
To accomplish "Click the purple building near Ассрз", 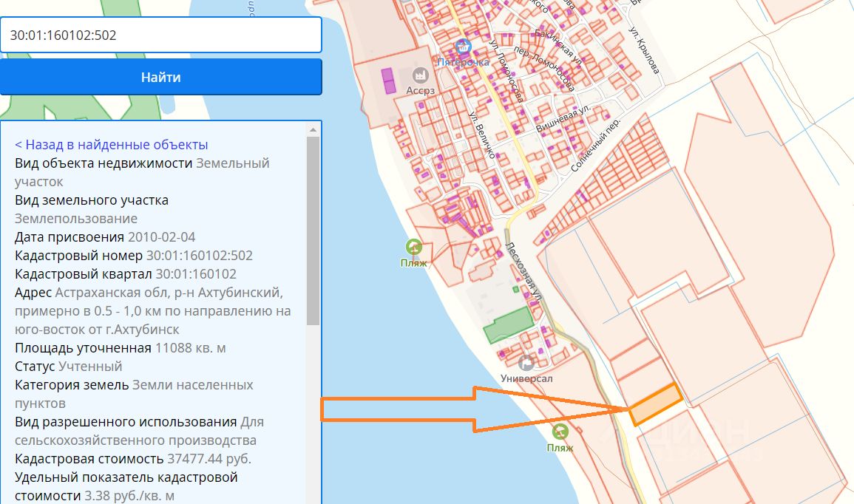I will click(x=388, y=81).
